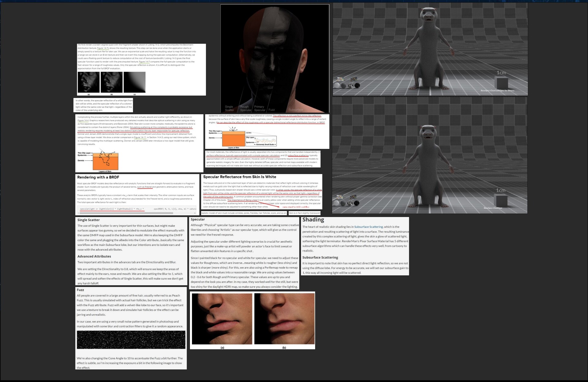Click the Figure 14-7c link
Viewport: 588px width, 382px height.
(x=103, y=48)
